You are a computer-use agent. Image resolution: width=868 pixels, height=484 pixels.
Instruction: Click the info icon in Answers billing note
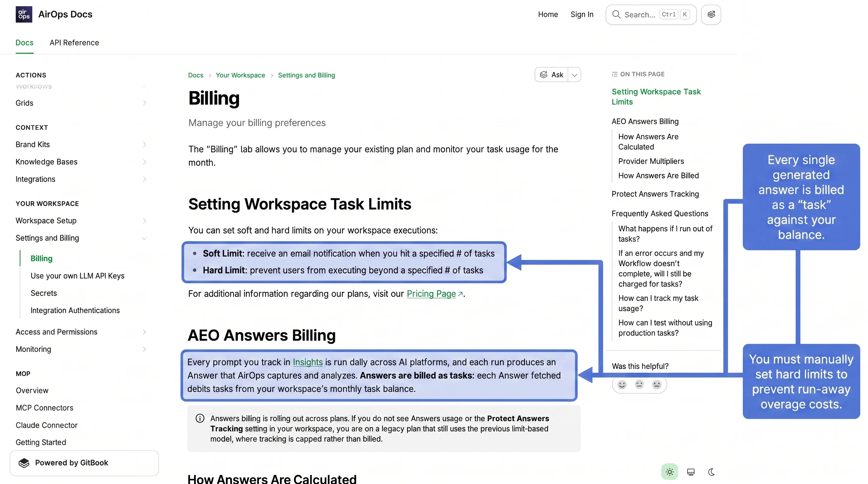click(200, 418)
